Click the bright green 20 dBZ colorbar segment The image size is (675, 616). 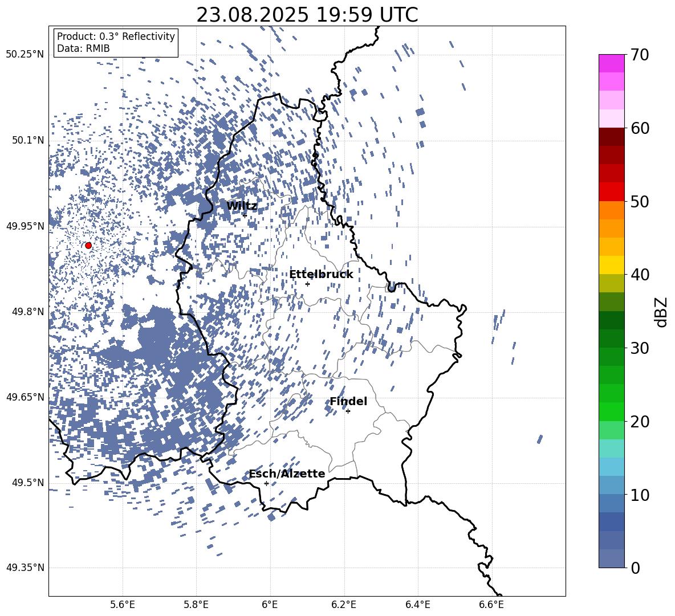pos(612,411)
